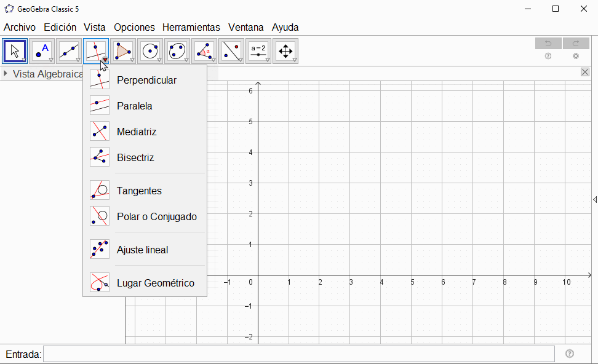
Task: Open the sidebar with the right-edge arrow
Action: [x=594, y=200]
